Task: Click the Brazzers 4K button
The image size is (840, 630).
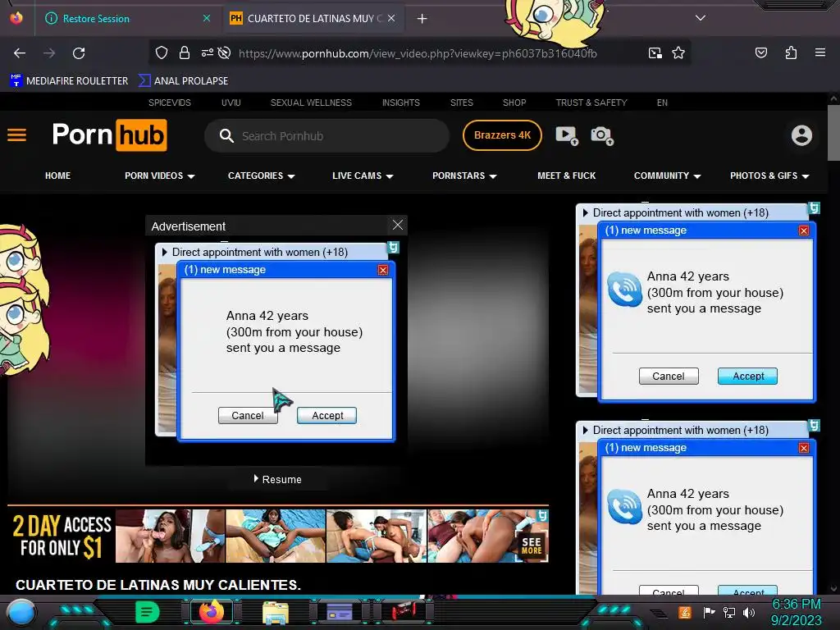Action: tap(502, 135)
